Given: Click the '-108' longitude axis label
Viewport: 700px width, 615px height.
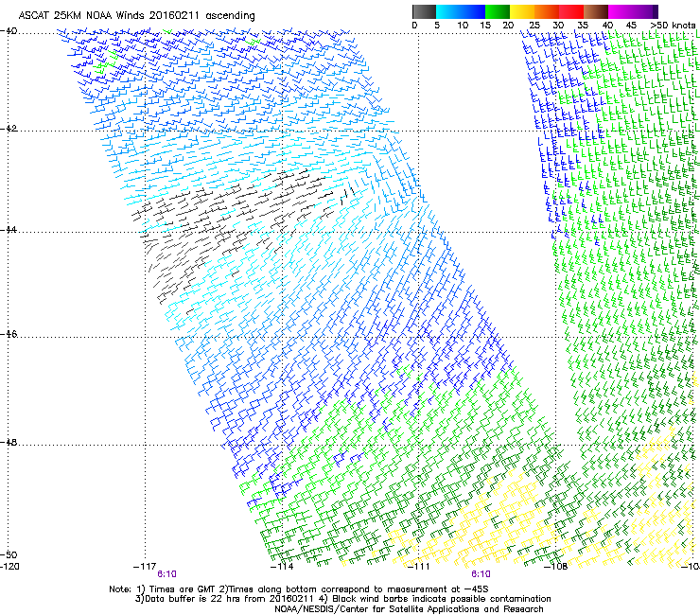Looking at the screenshot, I should coord(556,567).
